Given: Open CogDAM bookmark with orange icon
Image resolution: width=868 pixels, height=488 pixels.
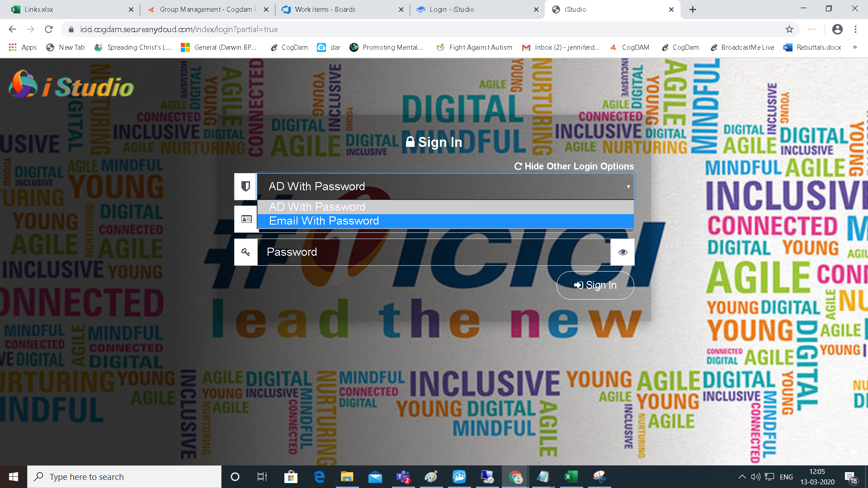Looking at the screenshot, I should [x=630, y=47].
